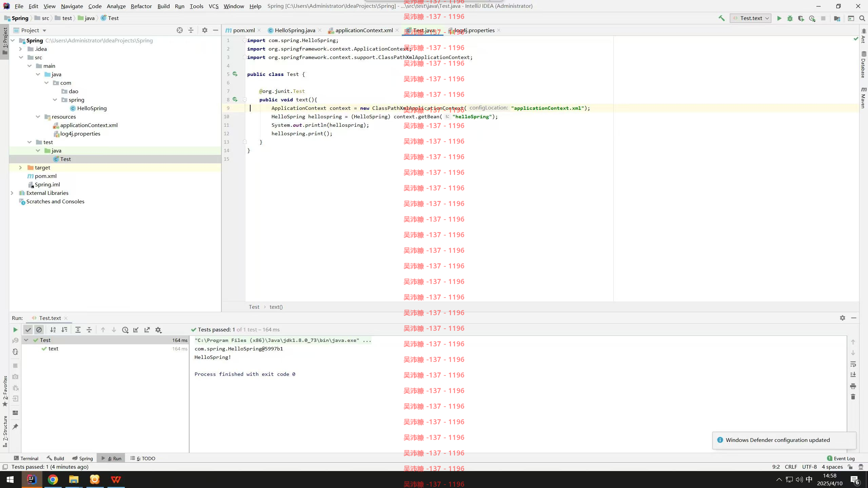
Task: Print the console output
Action: point(853,386)
